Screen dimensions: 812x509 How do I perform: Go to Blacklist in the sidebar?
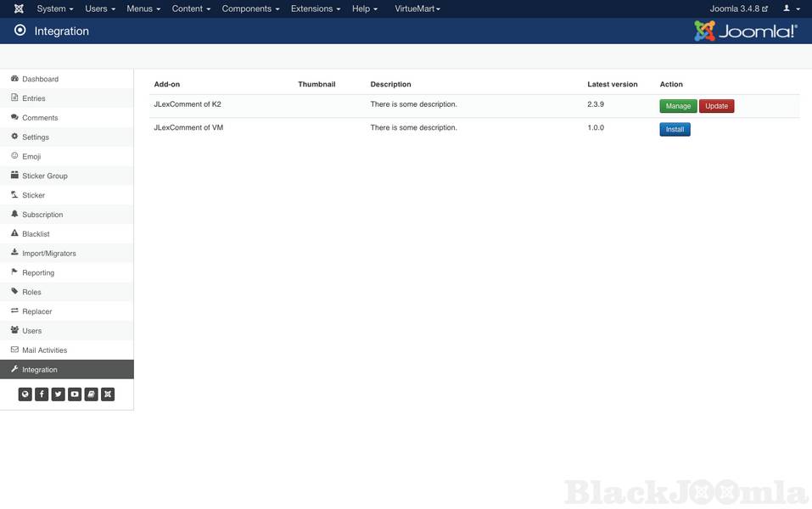[x=36, y=234]
